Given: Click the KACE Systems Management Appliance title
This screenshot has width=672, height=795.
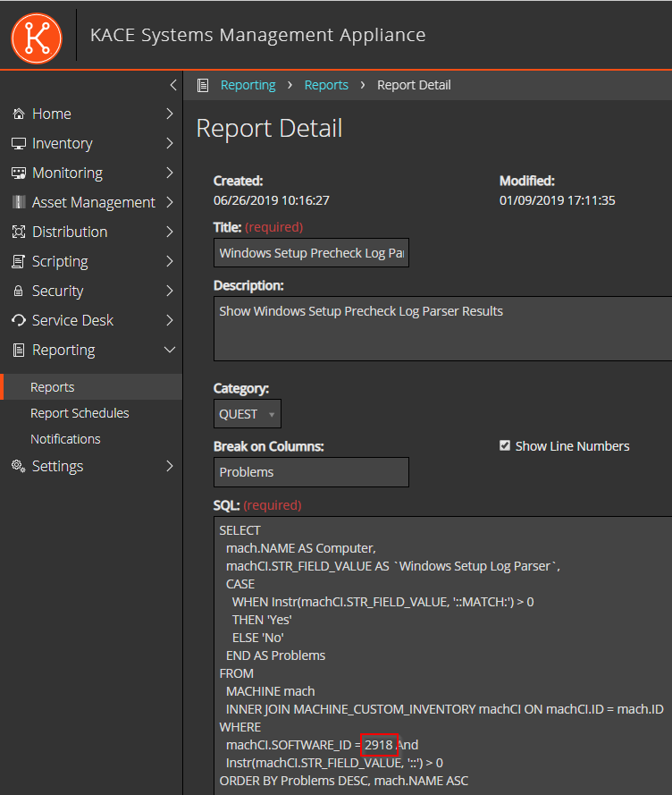Looking at the screenshot, I should point(258,35).
